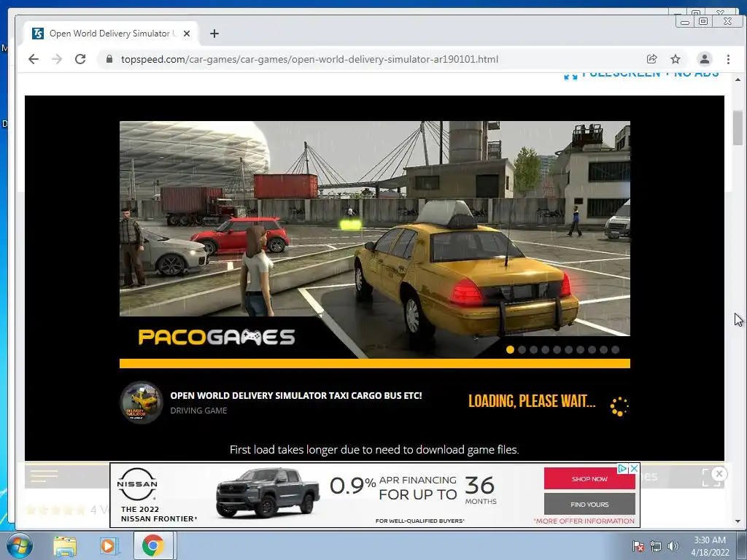
Task: Click Chrome icon in taskbar
Action: click(153, 545)
